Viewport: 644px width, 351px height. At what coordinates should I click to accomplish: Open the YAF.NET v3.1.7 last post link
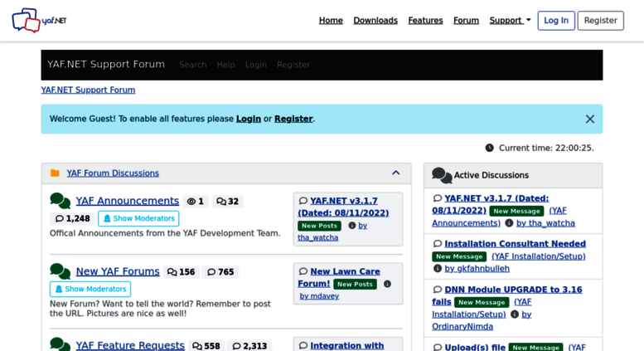point(343,207)
